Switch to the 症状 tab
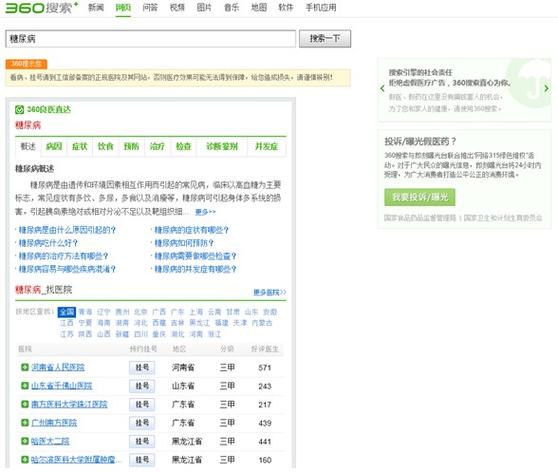Screen dimensions: 558x472 click(80, 147)
